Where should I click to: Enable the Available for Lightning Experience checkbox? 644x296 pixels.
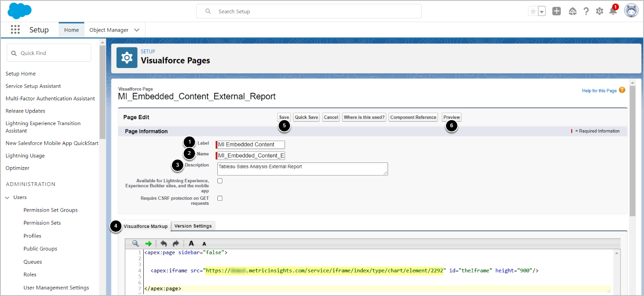220,181
